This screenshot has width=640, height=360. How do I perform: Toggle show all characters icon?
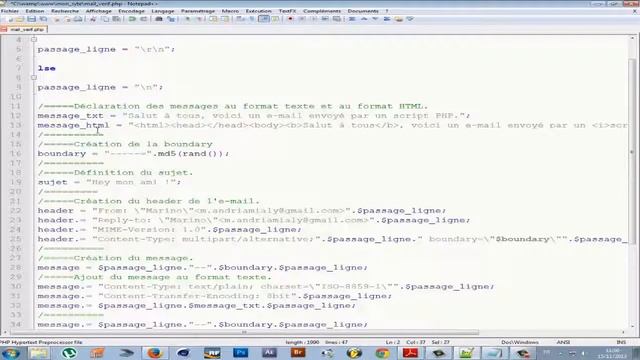pyautogui.click(x=252, y=19)
